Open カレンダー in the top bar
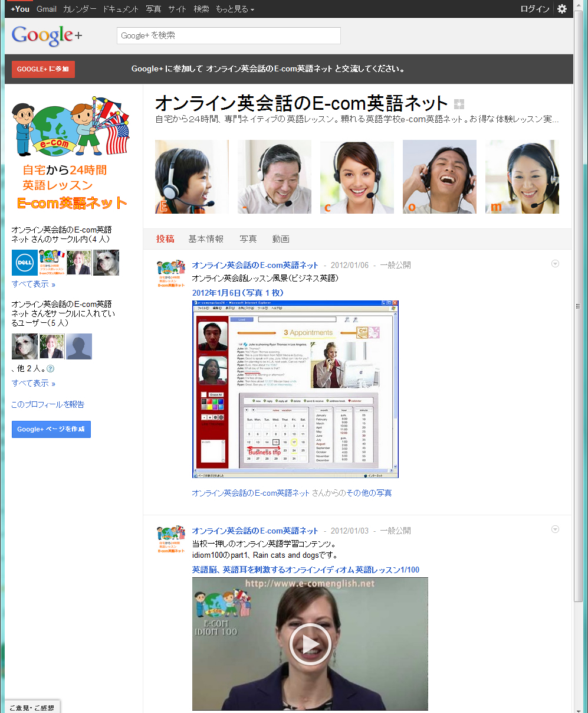The height and width of the screenshot is (713, 588). point(80,9)
